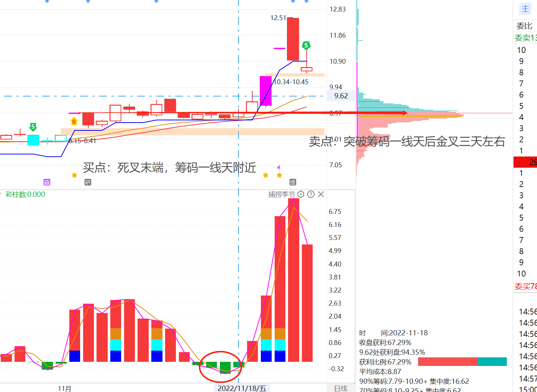Click the 时间:2022-11-18 line
The width and height of the screenshot is (537, 392).
tap(394, 333)
